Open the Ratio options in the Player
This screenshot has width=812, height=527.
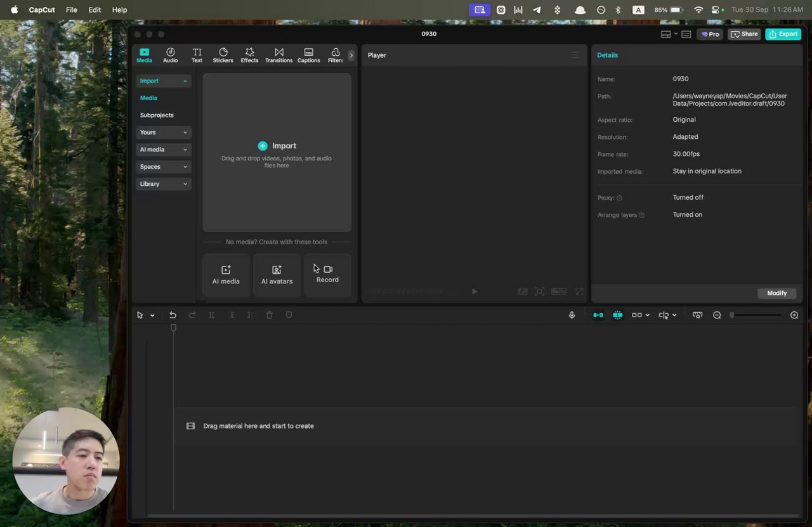(559, 292)
